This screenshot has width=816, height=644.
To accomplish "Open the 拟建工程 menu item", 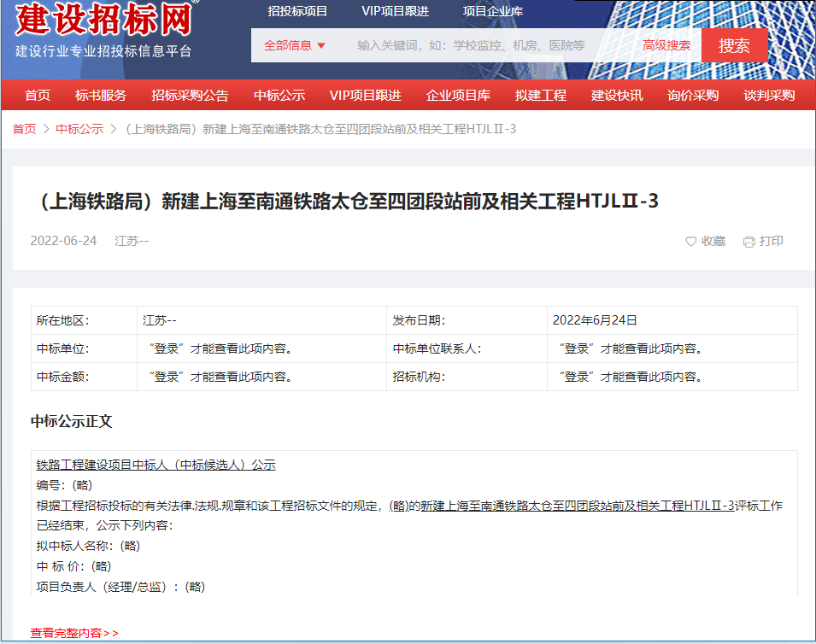I will pos(541,95).
